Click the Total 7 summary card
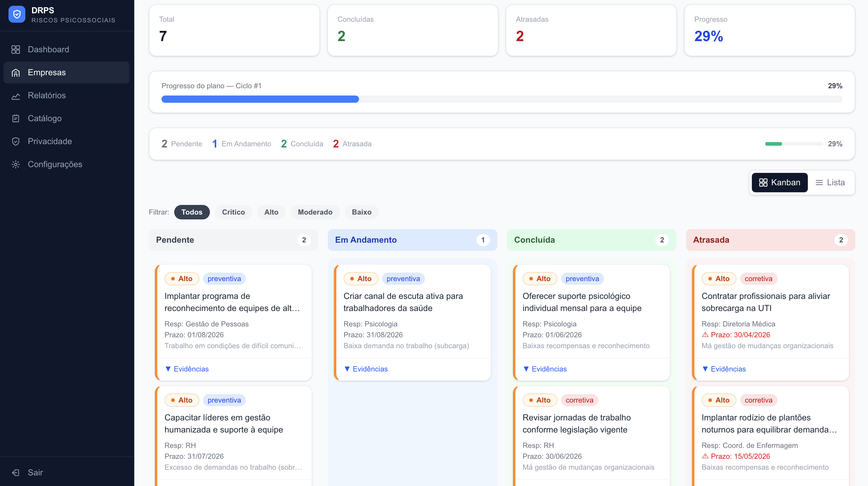 (x=234, y=30)
